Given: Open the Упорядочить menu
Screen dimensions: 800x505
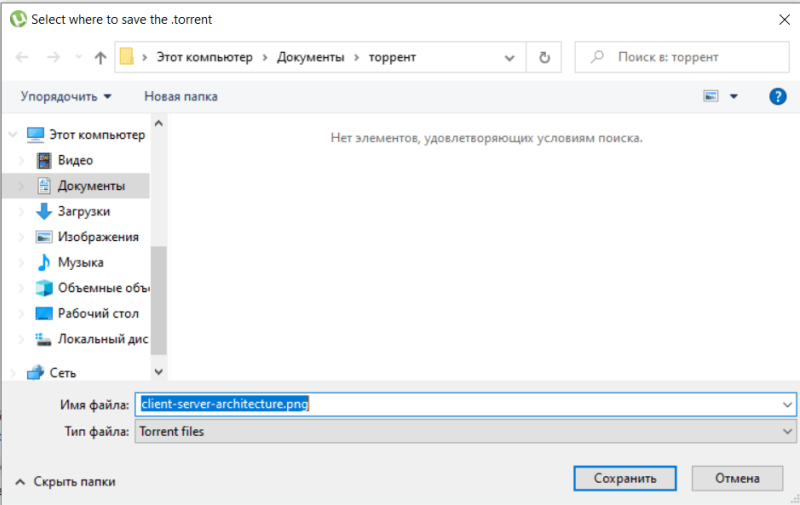Looking at the screenshot, I should click(x=66, y=96).
